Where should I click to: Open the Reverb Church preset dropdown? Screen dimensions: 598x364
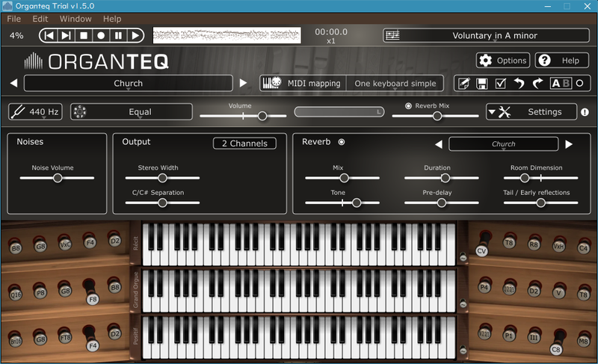point(503,144)
